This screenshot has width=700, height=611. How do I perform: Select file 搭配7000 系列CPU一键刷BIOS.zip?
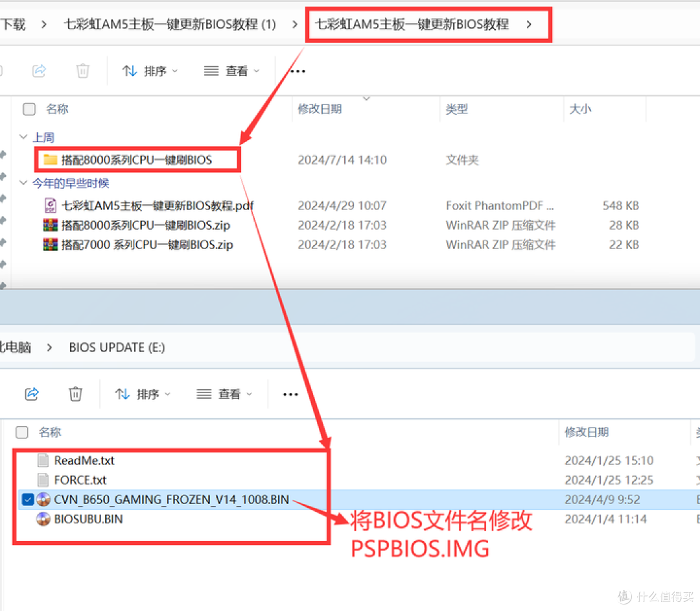point(147,245)
